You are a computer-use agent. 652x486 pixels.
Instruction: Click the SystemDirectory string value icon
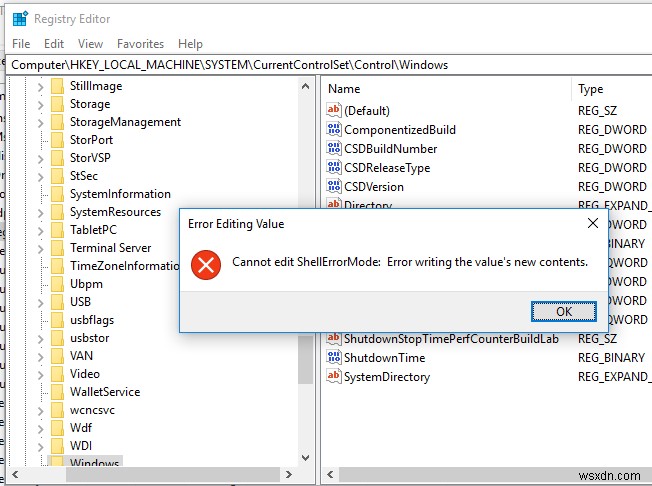click(x=333, y=377)
